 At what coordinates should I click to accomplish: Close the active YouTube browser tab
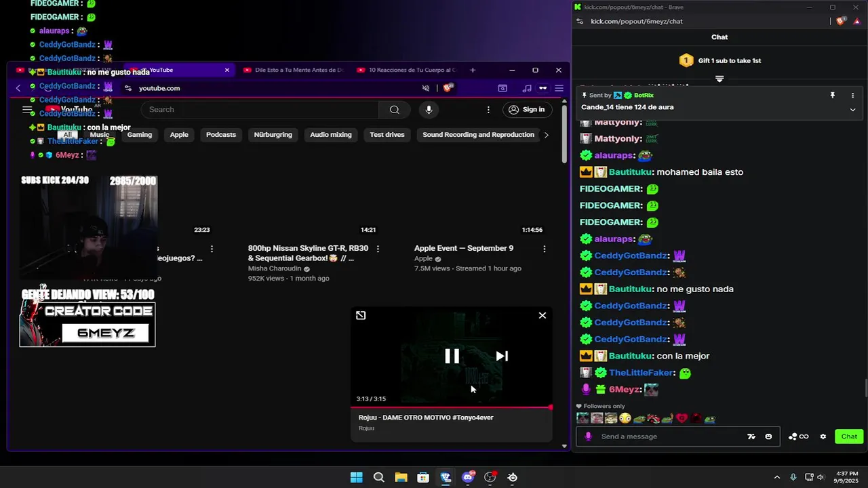227,70
